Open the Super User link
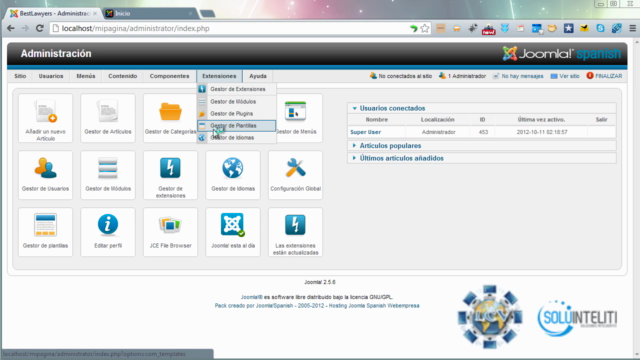The image size is (640, 360). (x=365, y=132)
